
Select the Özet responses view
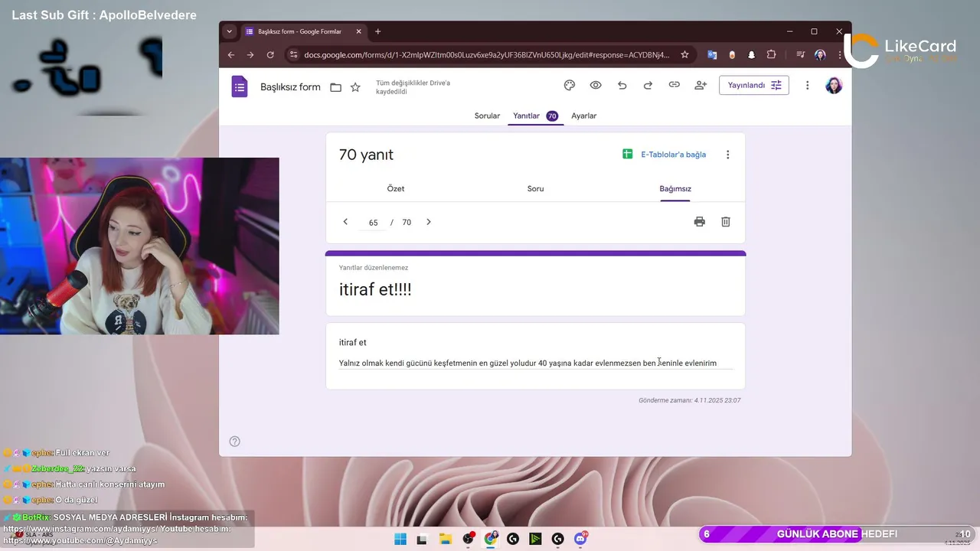396,188
